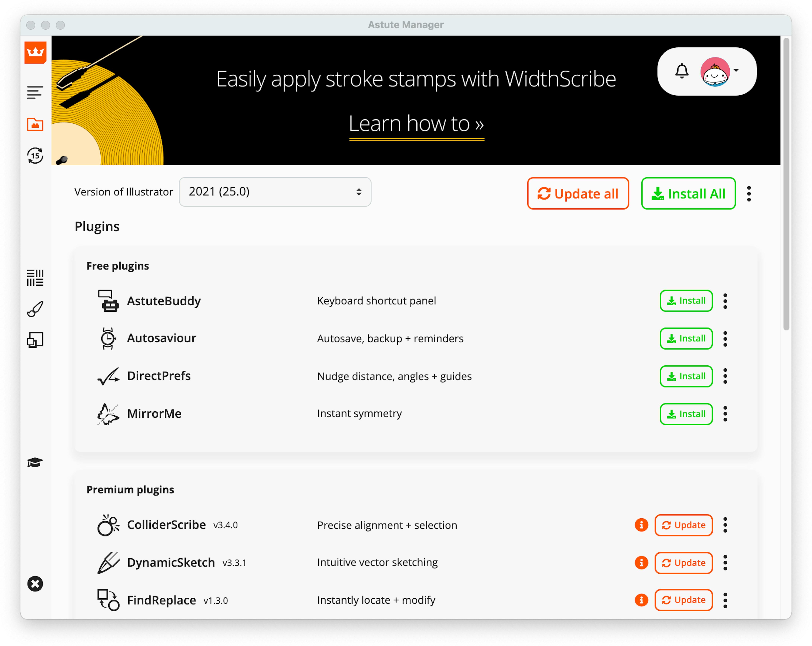Open the text lines sidebar icon
This screenshot has height=646, width=812.
tap(35, 92)
